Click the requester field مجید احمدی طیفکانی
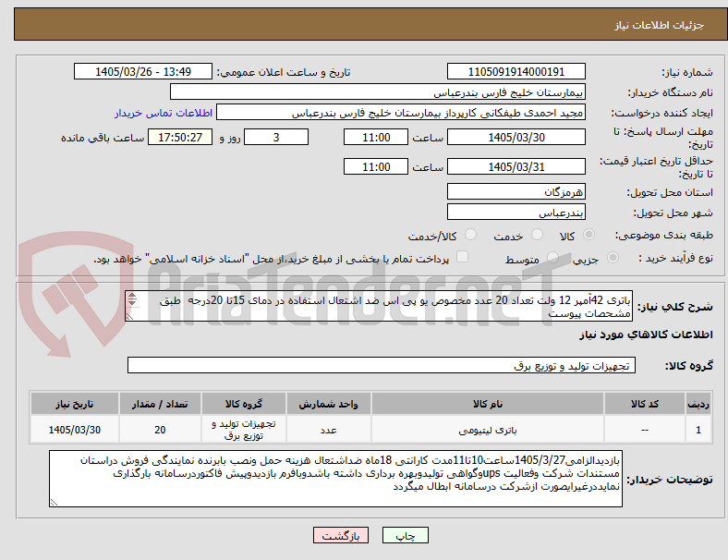728x560 pixels. pos(401,113)
